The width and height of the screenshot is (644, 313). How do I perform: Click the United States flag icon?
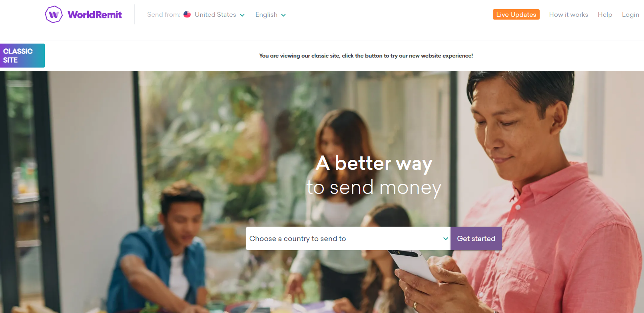pos(187,14)
